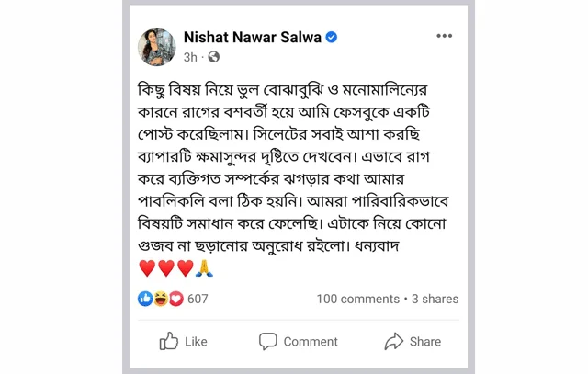Click the profile picture thumbnail
This screenshot has width=588, height=374.
point(156,47)
